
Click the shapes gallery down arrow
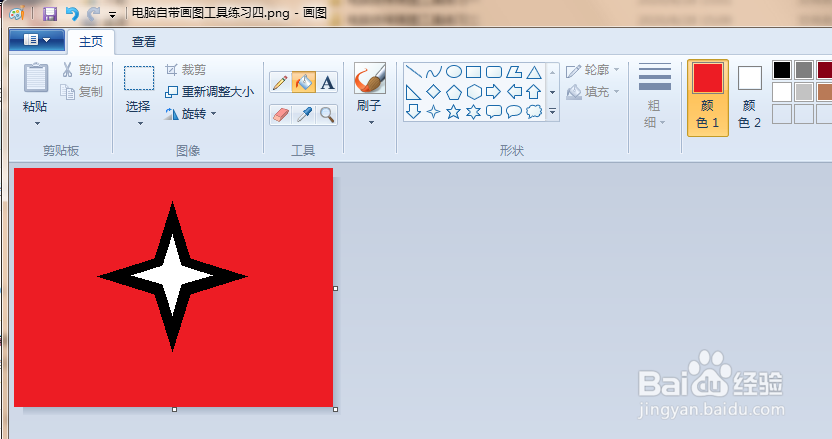point(552,92)
